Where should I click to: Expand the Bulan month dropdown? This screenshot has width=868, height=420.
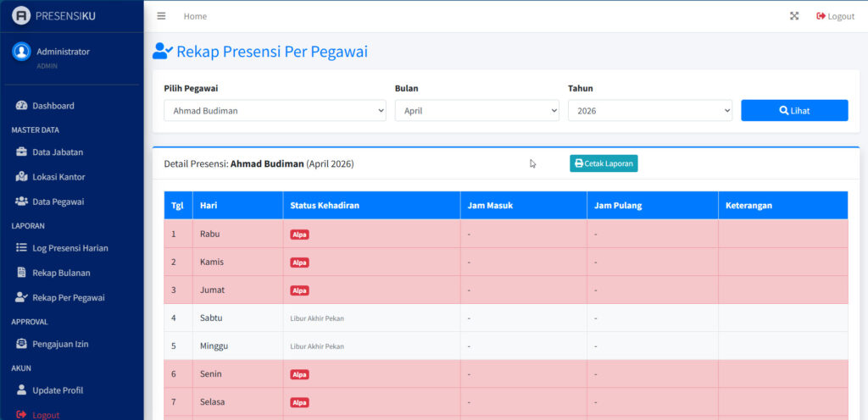(x=476, y=111)
